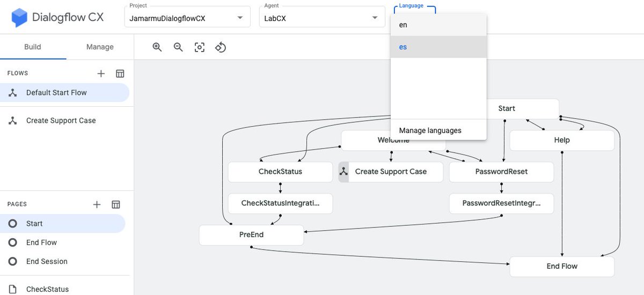Open the Flows table view icon

click(x=120, y=73)
